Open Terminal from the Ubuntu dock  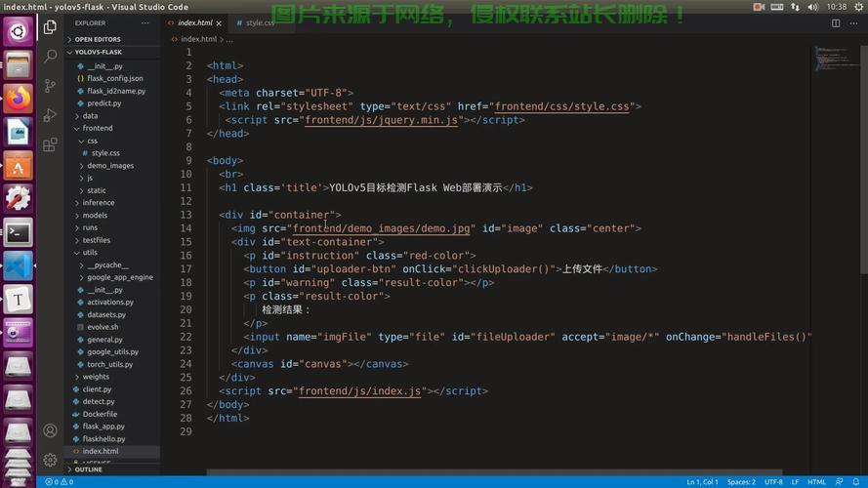point(18,232)
